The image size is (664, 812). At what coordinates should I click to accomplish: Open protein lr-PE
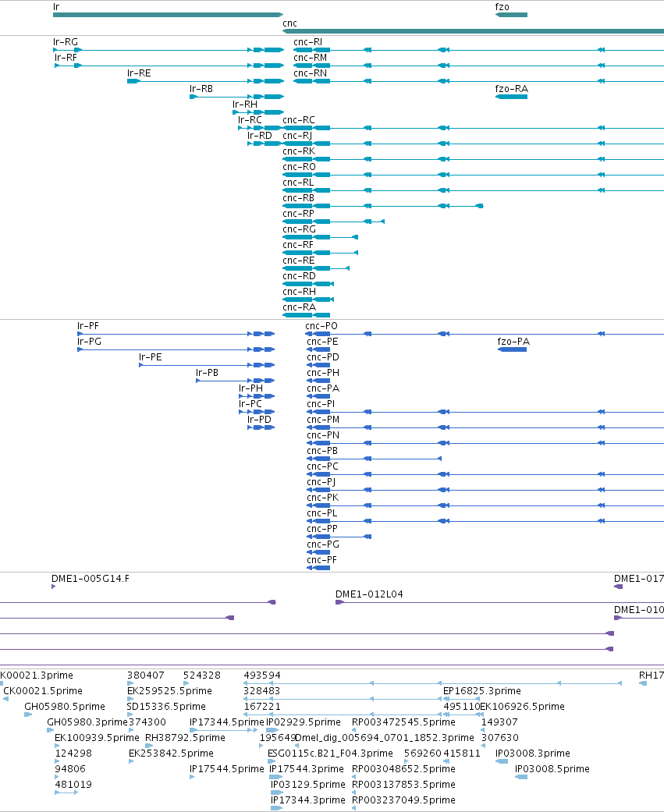[207, 365]
